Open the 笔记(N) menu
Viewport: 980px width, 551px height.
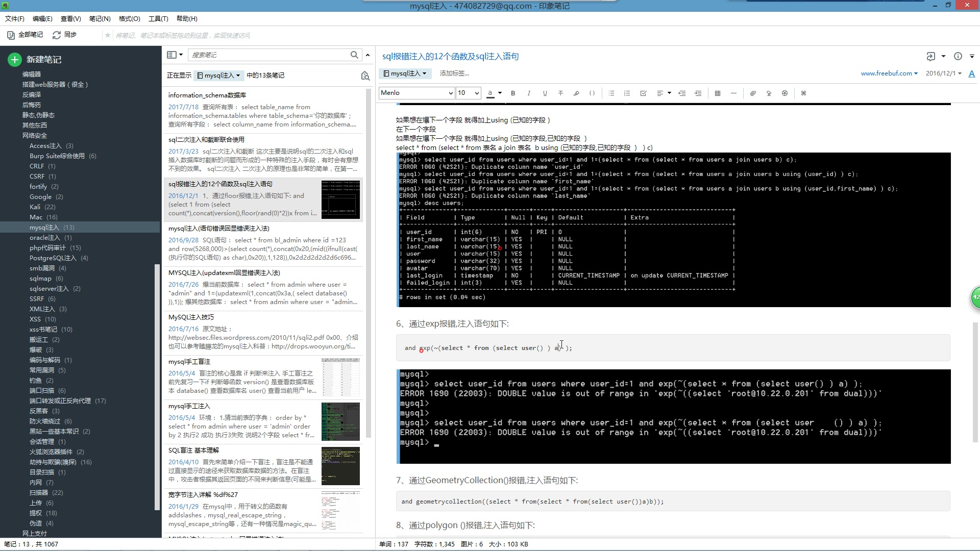tap(100, 18)
